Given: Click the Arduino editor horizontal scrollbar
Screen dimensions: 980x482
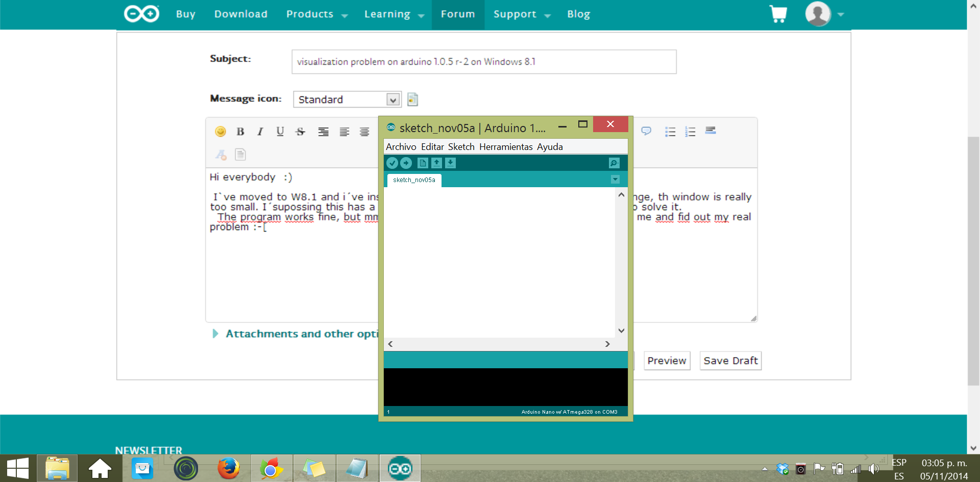Looking at the screenshot, I should (499, 344).
